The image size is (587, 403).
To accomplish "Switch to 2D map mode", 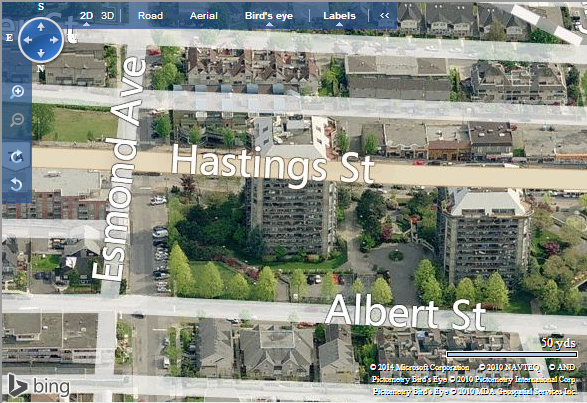I will [86, 16].
